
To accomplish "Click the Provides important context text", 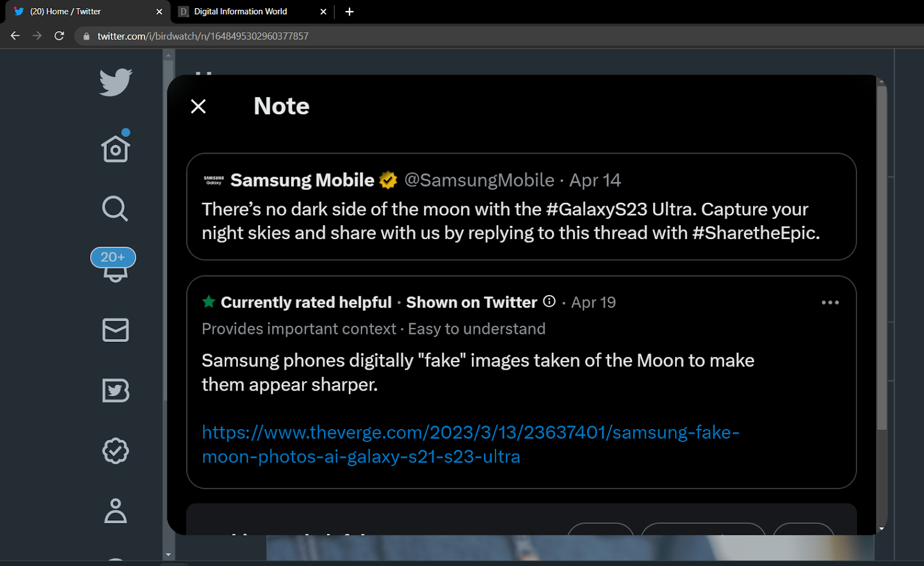I will pyautogui.click(x=299, y=329).
